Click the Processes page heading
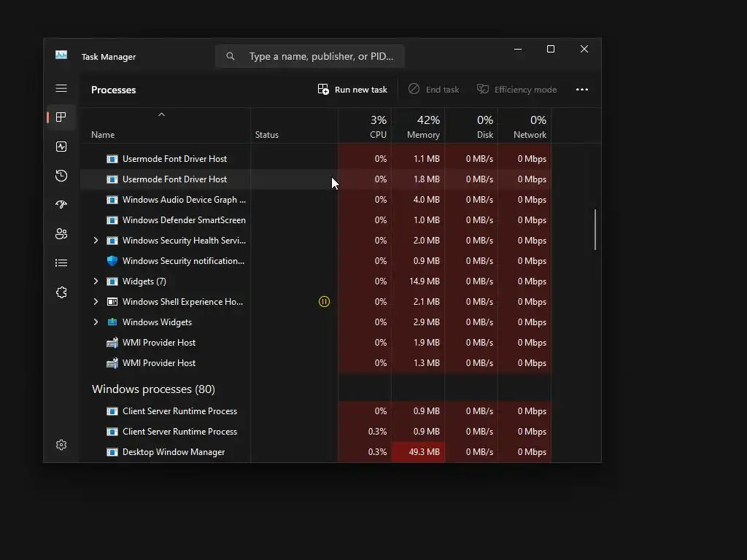 [x=113, y=90]
